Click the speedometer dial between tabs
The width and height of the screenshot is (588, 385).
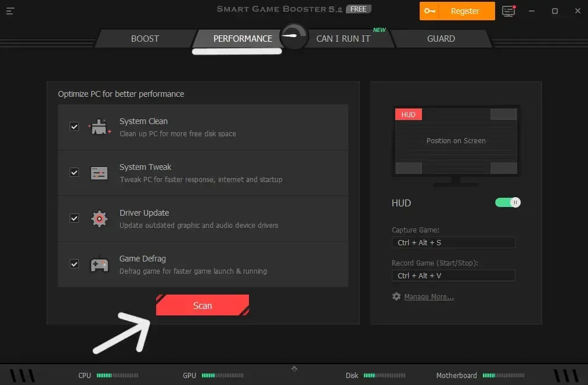click(x=294, y=35)
